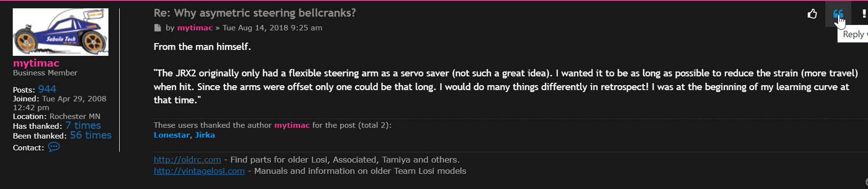Viewport: 868px width, 189px height.
Task: Open the '56 times' been thanked list
Action: coord(91,135)
